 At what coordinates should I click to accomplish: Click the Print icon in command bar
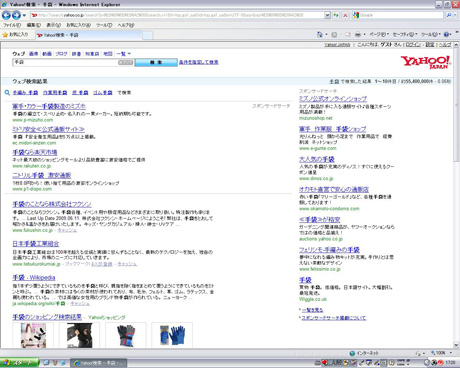358,34
